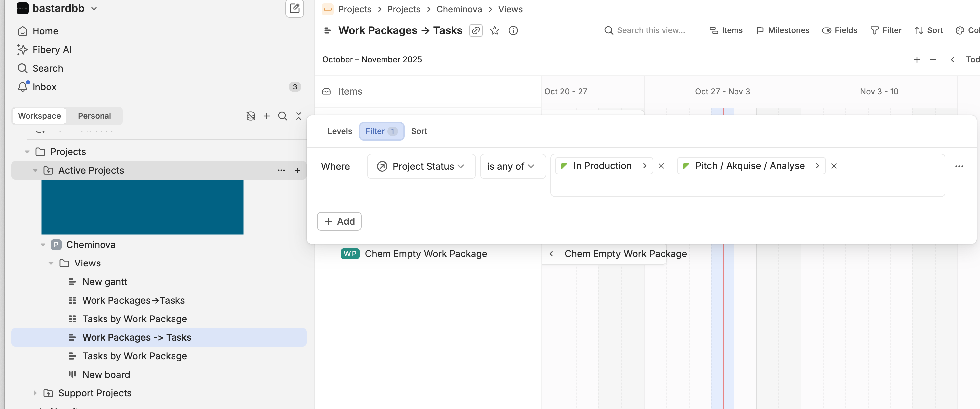The height and width of the screenshot is (409, 980).
Task: Switch to the Sort tab in popup
Action: (419, 131)
